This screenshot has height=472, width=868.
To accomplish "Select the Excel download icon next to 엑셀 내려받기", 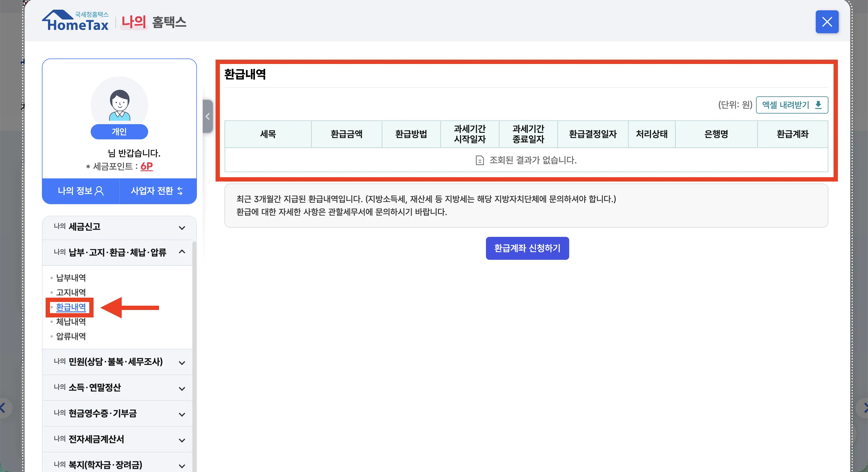I will point(818,105).
